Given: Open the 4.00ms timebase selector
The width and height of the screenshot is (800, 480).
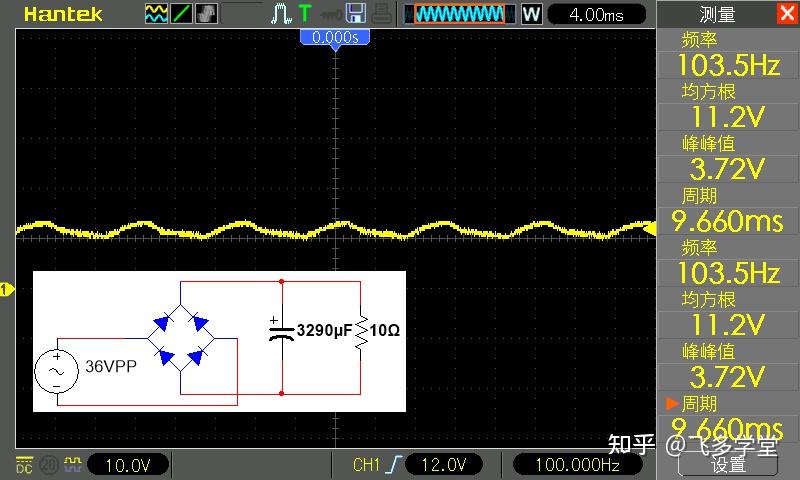Looking at the screenshot, I should 596,14.
